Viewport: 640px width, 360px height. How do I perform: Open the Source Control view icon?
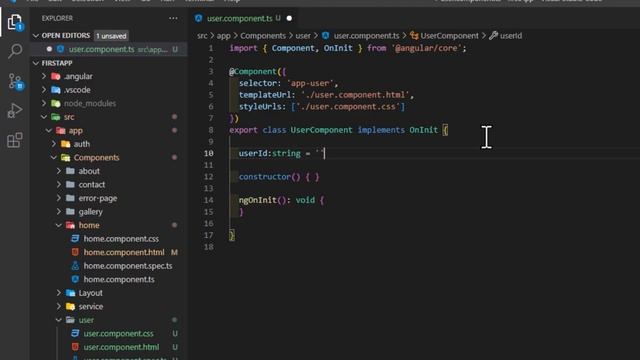coord(16,81)
